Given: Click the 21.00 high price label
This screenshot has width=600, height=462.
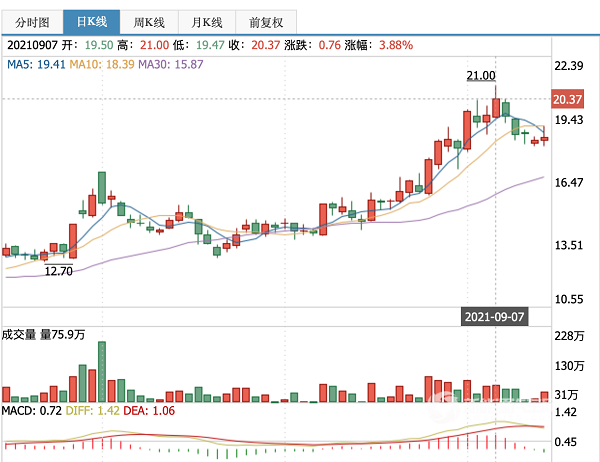Looking at the screenshot, I should tap(481, 76).
